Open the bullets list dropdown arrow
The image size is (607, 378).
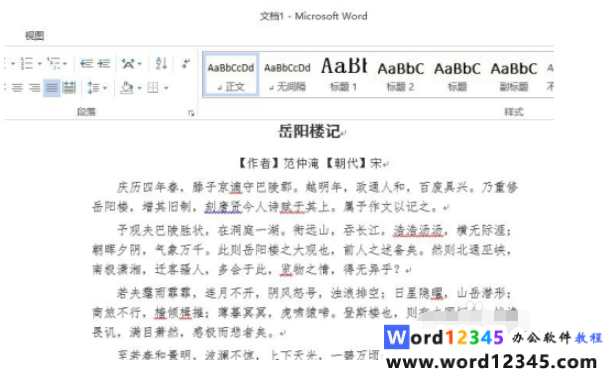click(x=12, y=64)
